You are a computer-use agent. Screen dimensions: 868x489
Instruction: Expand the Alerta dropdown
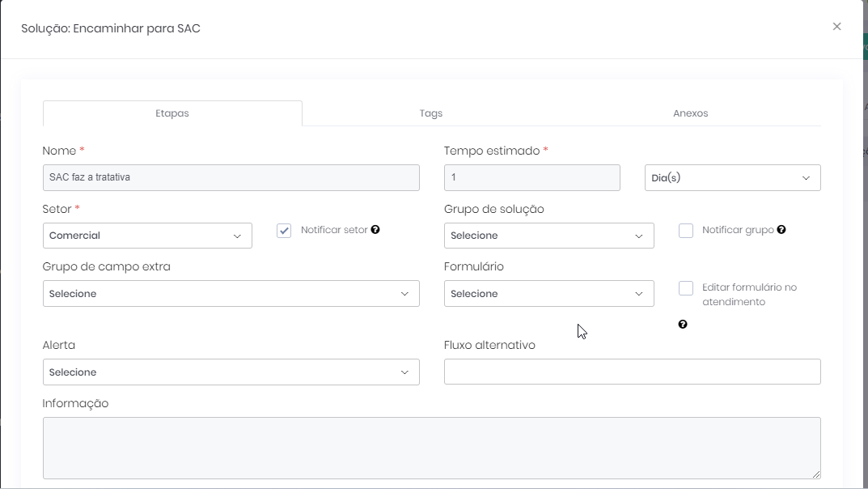coord(231,372)
